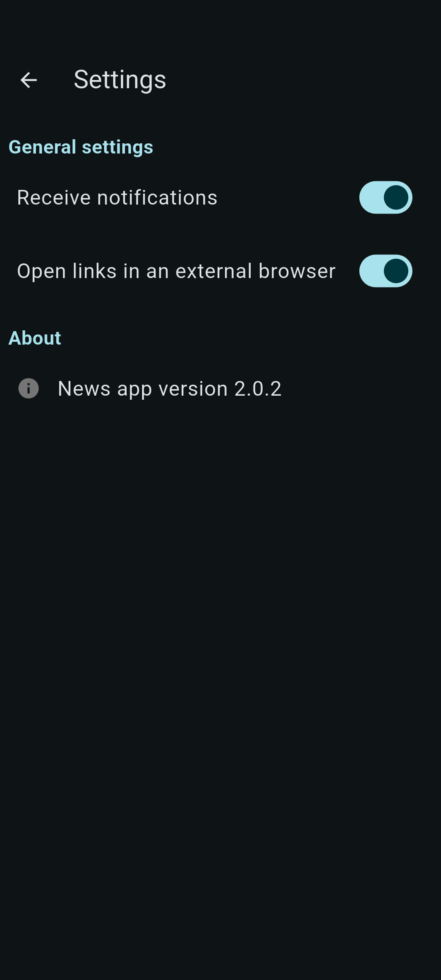Click the dark knob of notifications switch
The width and height of the screenshot is (441, 980).
[396, 198]
